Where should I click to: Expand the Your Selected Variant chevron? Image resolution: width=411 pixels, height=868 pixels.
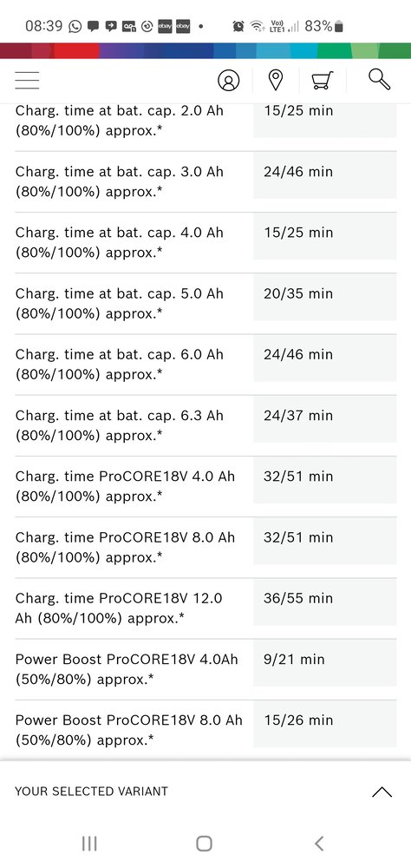pos(382,792)
